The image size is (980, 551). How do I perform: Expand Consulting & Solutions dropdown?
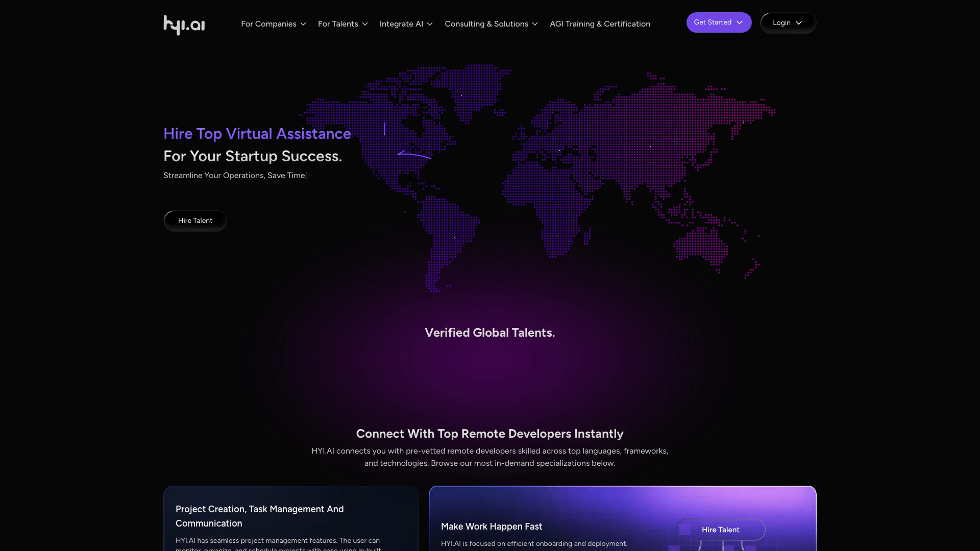tap(486, 24)
